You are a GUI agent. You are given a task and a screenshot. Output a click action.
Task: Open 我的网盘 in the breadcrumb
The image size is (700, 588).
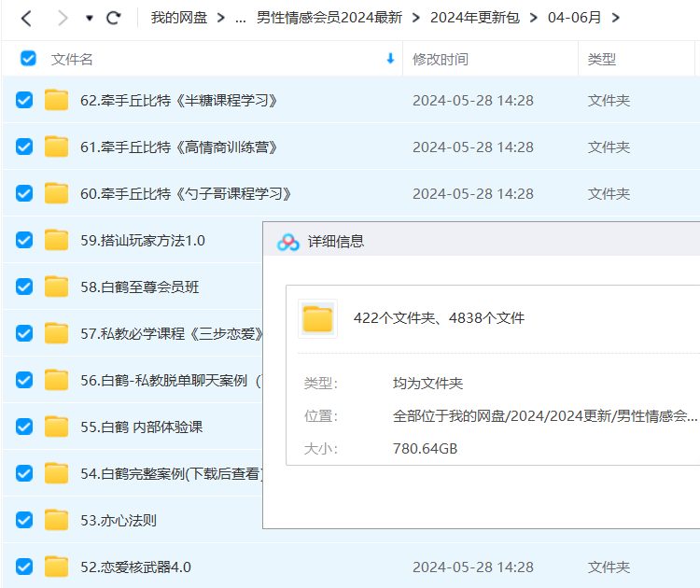click(179, 18)
